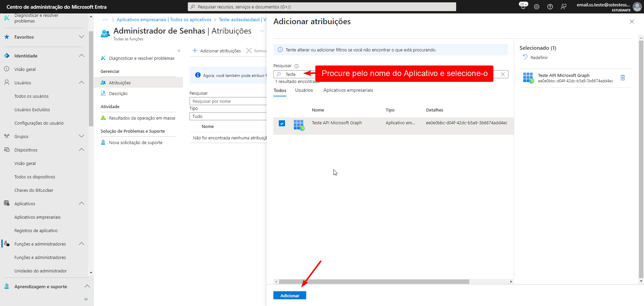644x306 pixels.
Task: Collapse Aprendizagem e suporte section chevron
Action: (x=87, y=286)
